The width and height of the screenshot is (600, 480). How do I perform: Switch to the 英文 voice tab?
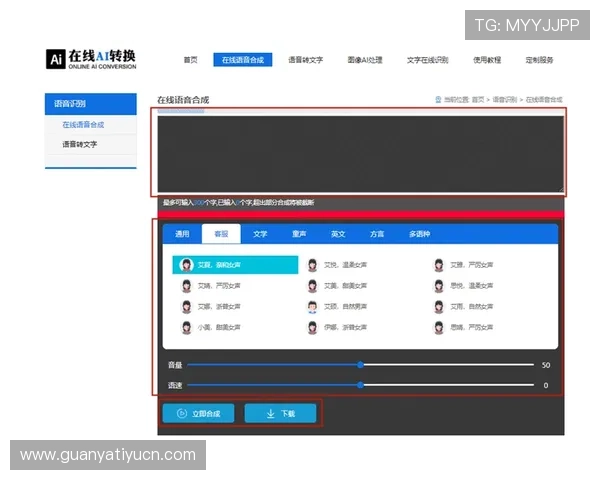(338, 234)
